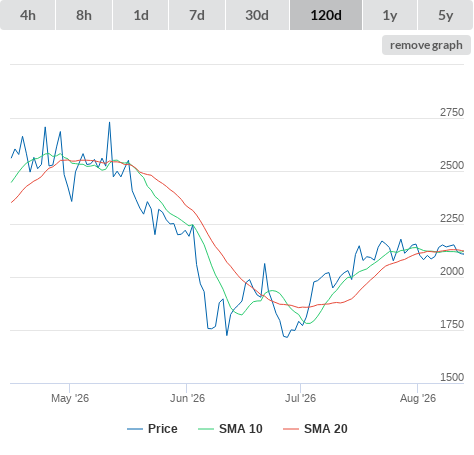
Task: Click the red SMA 20 legend swatch
Action: (x=291, y=429)
